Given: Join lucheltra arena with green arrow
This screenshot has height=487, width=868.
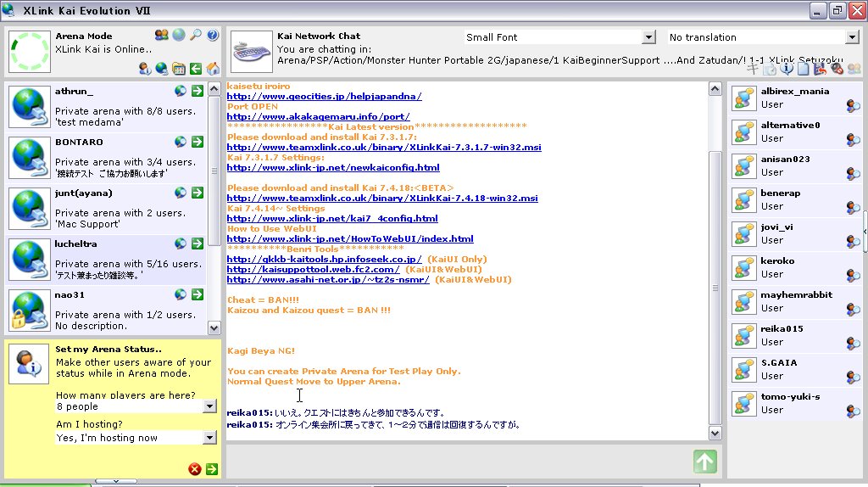Looking at the screenshot, I should click(198, 243).
